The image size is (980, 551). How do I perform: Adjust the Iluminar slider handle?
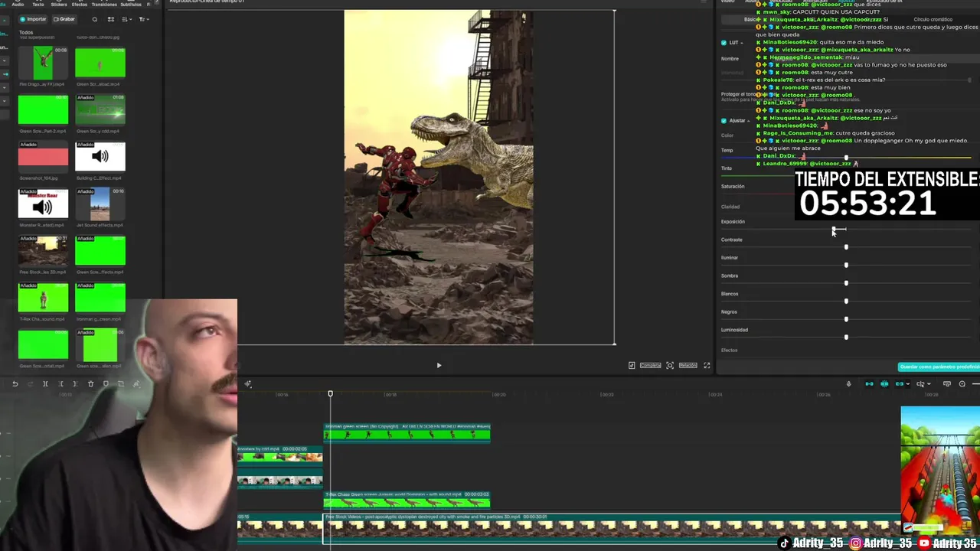pyautogui.click(x=846, y=265)
